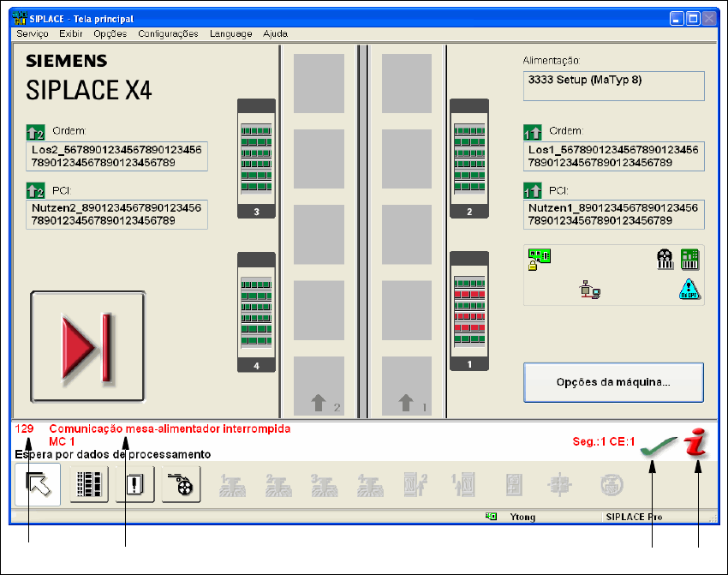Click the green checkmark acknowledge icon

click(x=658, y=446)
